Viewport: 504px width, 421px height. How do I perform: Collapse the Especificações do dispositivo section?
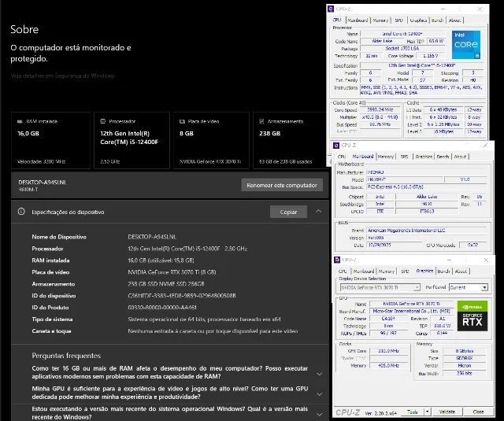[318, 212]
